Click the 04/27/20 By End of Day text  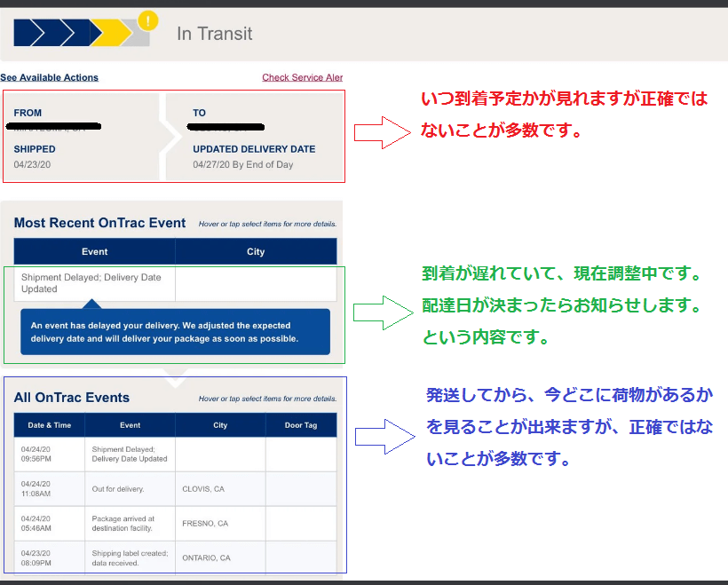click(243, 164)
